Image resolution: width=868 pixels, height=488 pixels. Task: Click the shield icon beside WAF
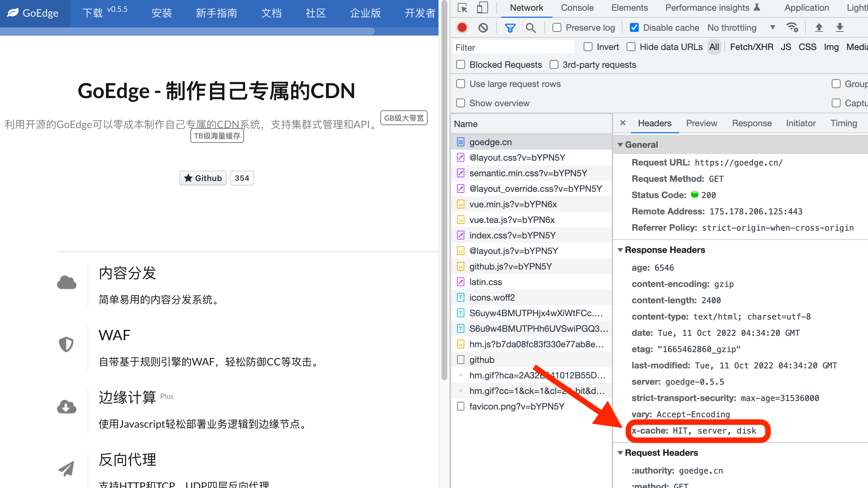(66, 344)
